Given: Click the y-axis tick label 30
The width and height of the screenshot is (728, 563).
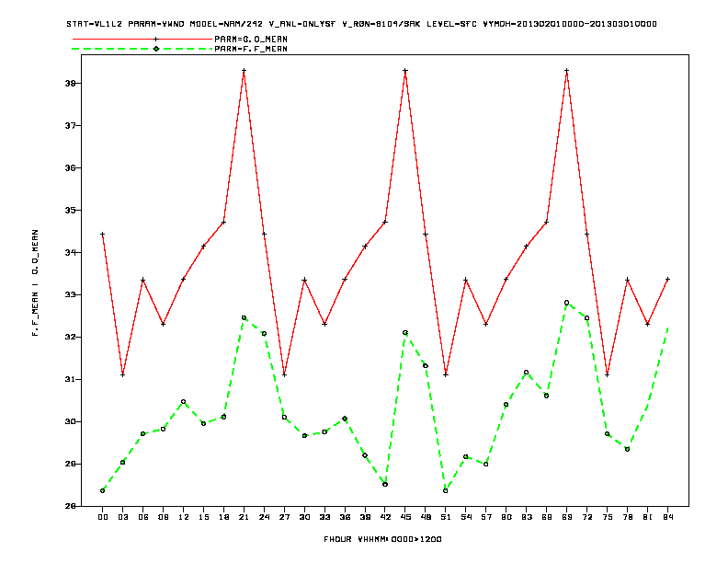Looking at the screenshot, I should pos(70,421).
